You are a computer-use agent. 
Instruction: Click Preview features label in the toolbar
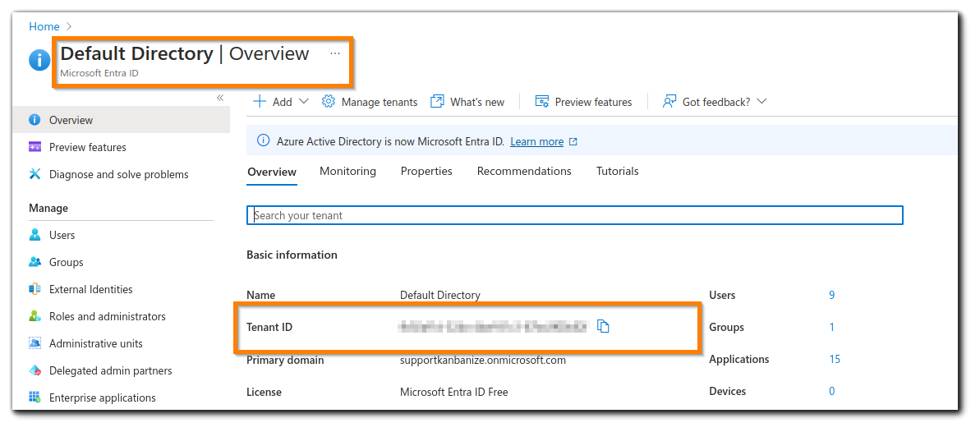click(x=594, y=102)
